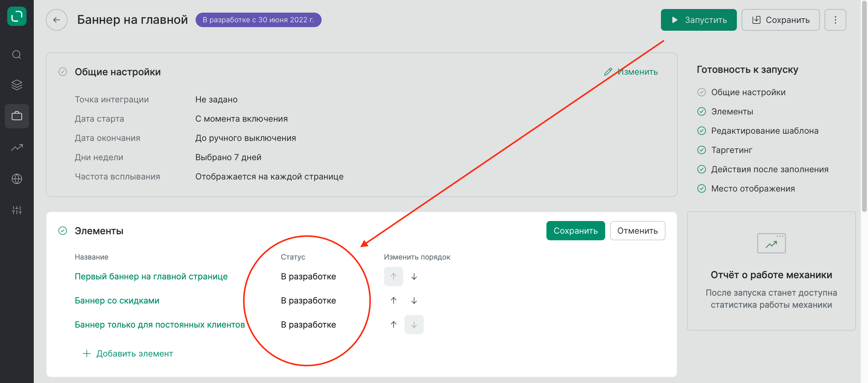868x383 pixels.
Task: Move Первый баннер down with arrow
Action: click(414, 276)
